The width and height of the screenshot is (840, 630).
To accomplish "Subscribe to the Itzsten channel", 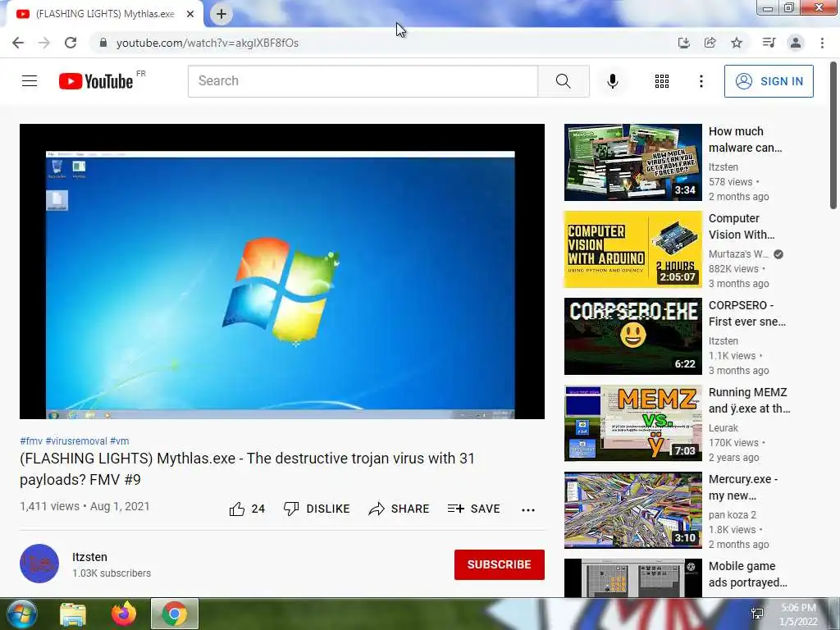I will [x=500, y=564].
